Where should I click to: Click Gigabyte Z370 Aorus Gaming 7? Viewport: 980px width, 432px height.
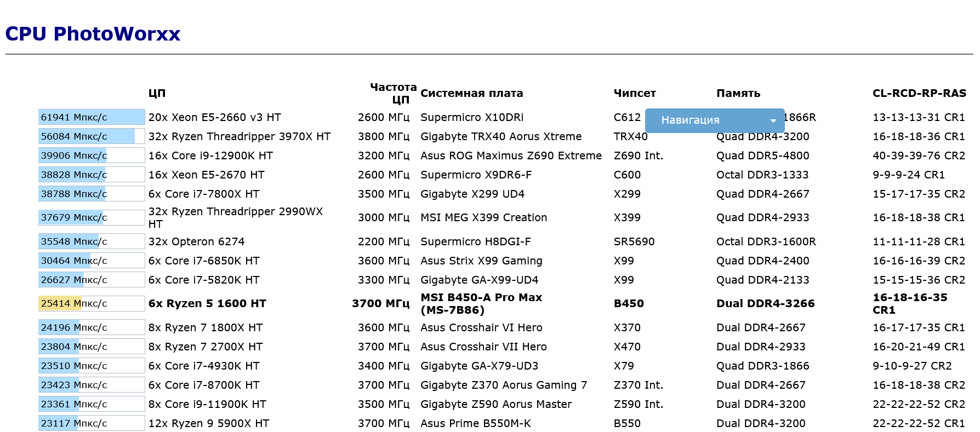504,385
